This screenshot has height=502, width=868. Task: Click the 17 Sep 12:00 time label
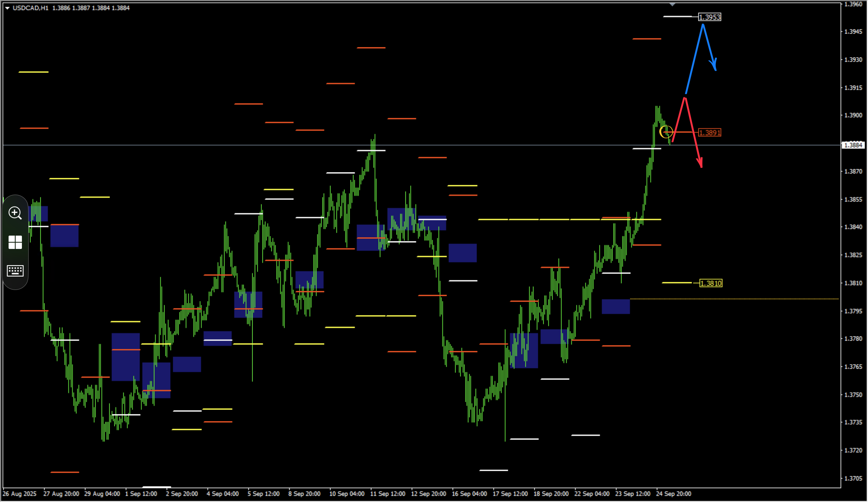(511, 494)
